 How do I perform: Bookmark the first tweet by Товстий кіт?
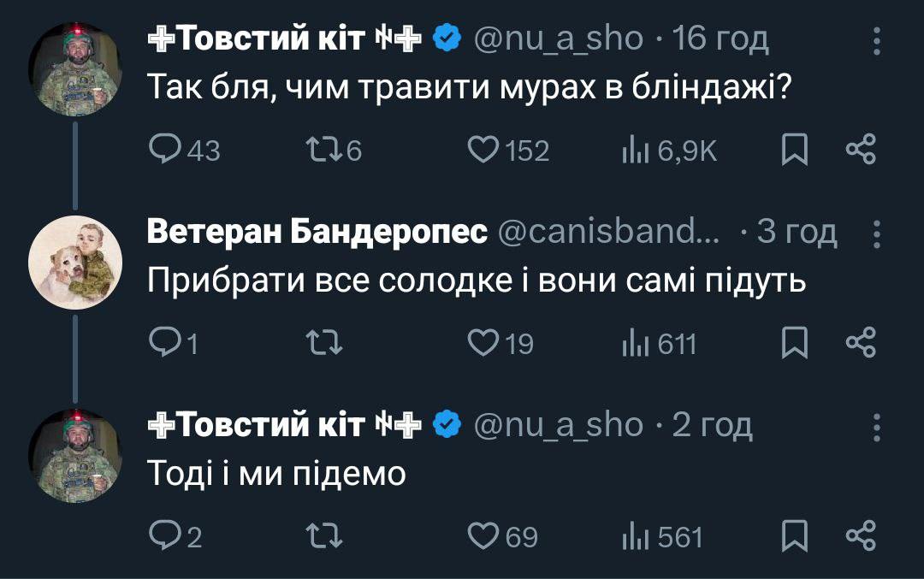click(x=794, y=151)
